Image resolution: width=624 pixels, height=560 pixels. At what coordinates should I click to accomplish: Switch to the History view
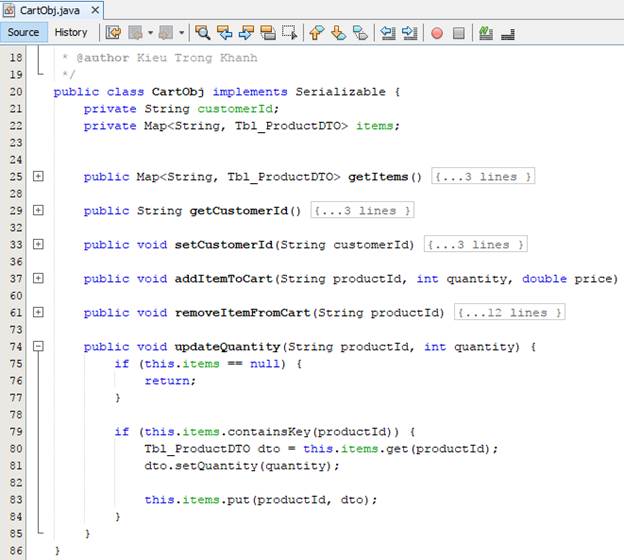(71, 32)
